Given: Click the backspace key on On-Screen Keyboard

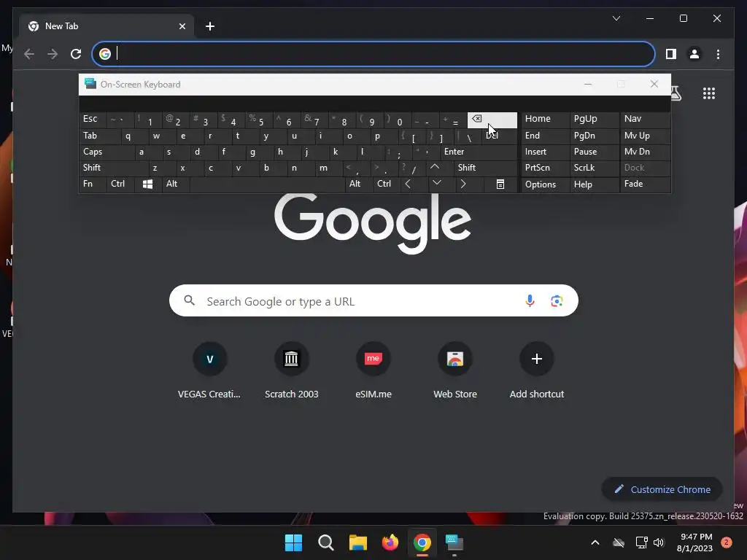Looking at the screenshot, I should 492,120.
